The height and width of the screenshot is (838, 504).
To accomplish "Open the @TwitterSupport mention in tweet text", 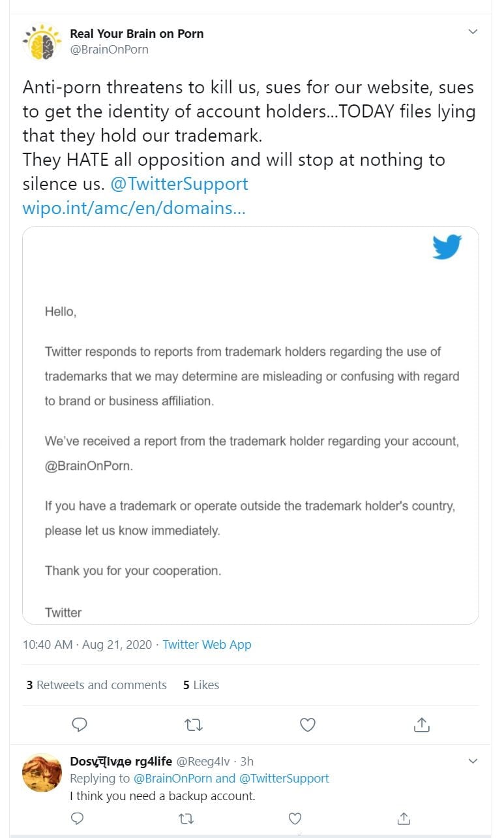I will click(179, 184).
